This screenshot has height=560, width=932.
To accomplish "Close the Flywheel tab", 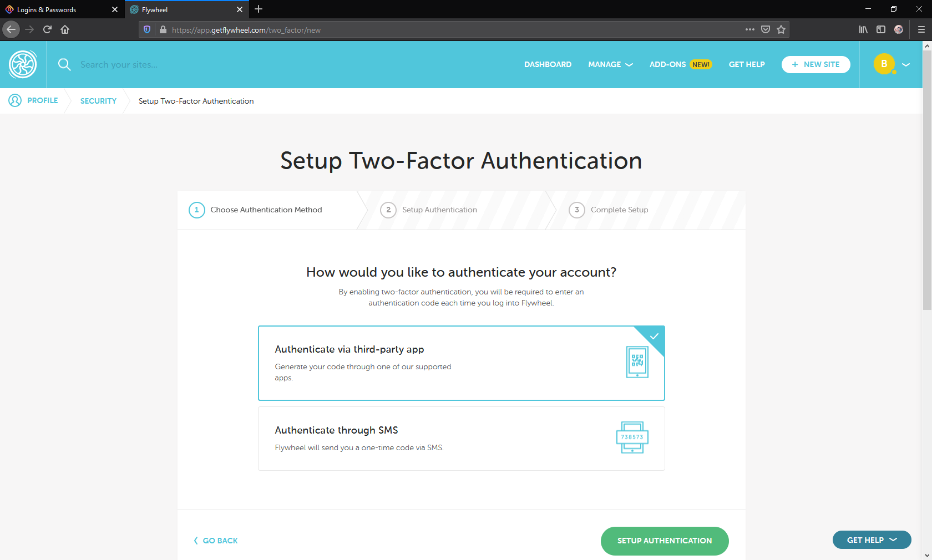I will (x=240, y=9).
